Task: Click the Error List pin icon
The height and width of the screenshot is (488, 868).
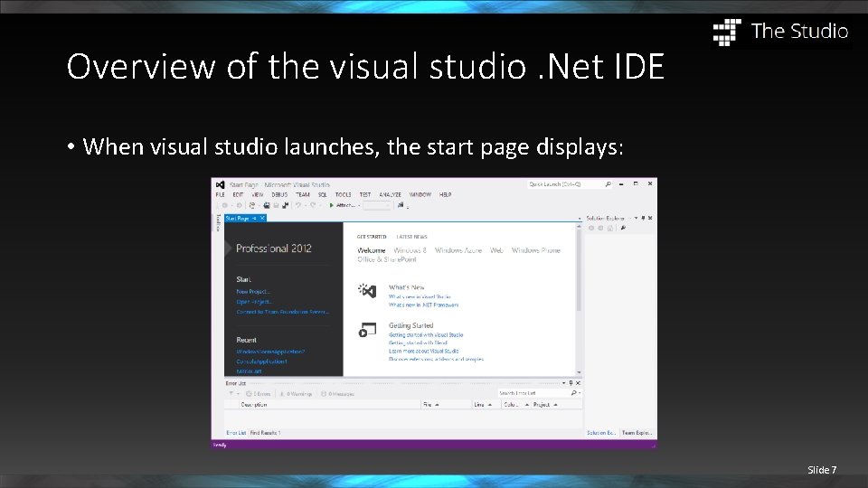Action: (571, 383)
